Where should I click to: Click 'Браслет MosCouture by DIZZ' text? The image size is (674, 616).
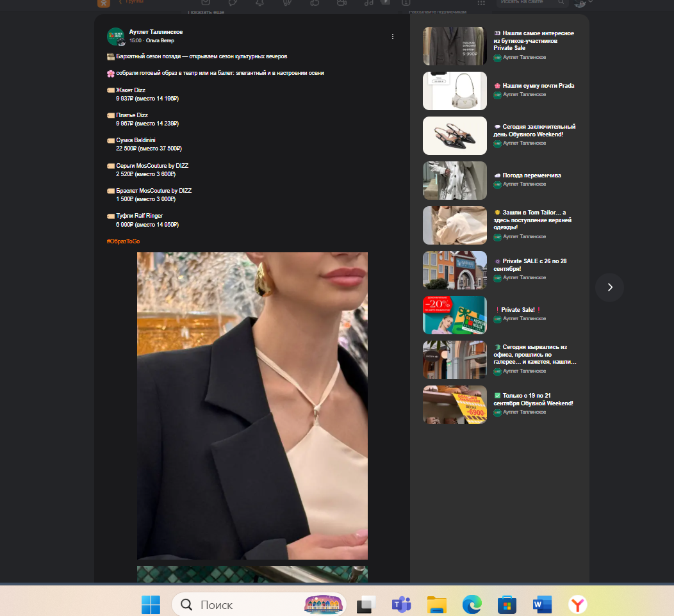(x=154, y=191)
